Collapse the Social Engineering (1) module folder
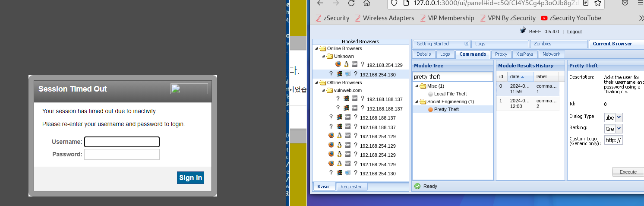 [417, 101]
